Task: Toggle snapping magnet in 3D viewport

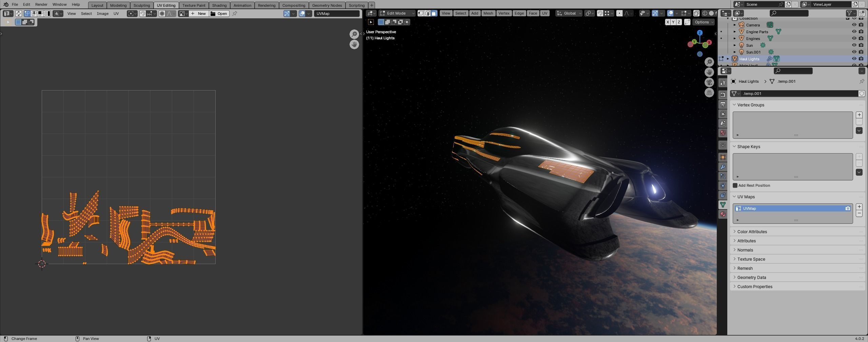Action: [x=600, y=13]
